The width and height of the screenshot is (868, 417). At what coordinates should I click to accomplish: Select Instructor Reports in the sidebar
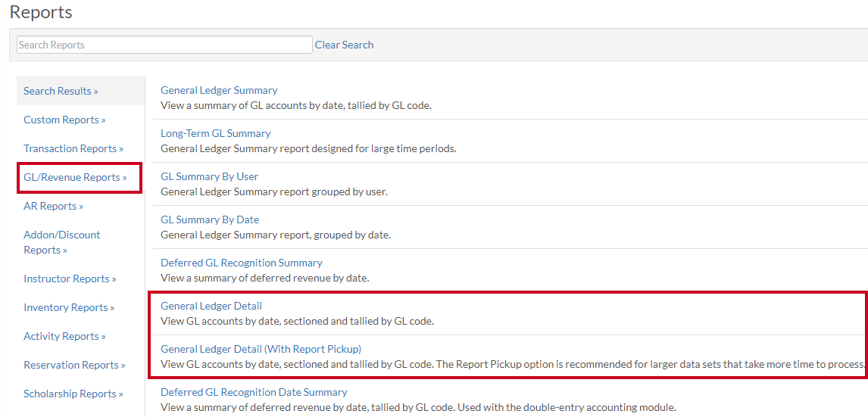(x=70, y=279)
